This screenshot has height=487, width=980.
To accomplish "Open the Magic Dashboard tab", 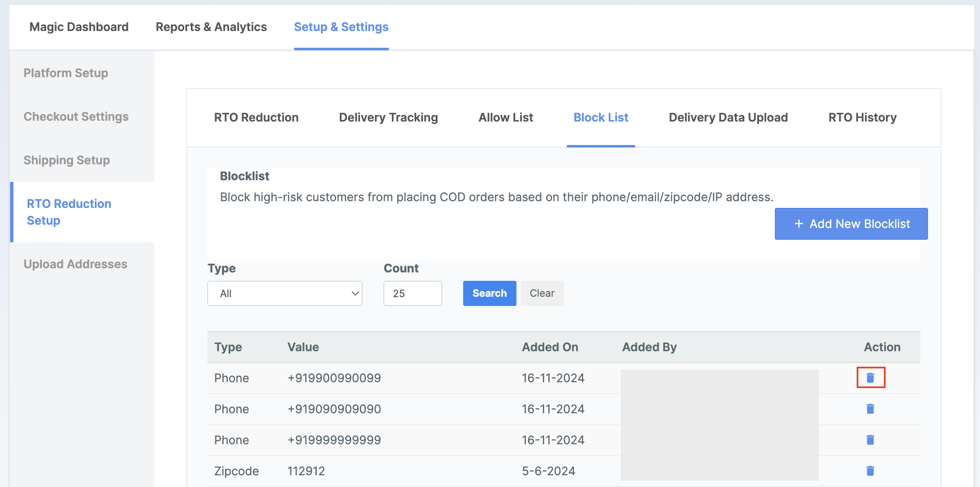I will tap(79, 27).
